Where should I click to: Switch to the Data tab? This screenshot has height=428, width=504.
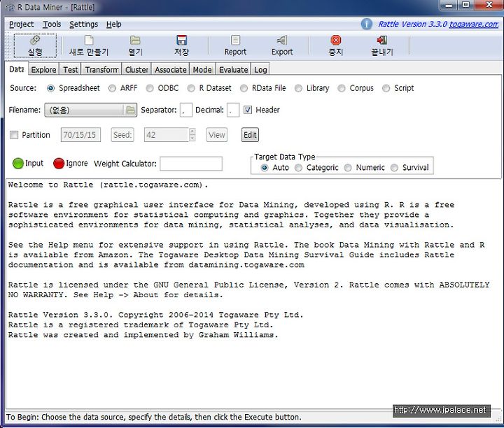[16, 69]
